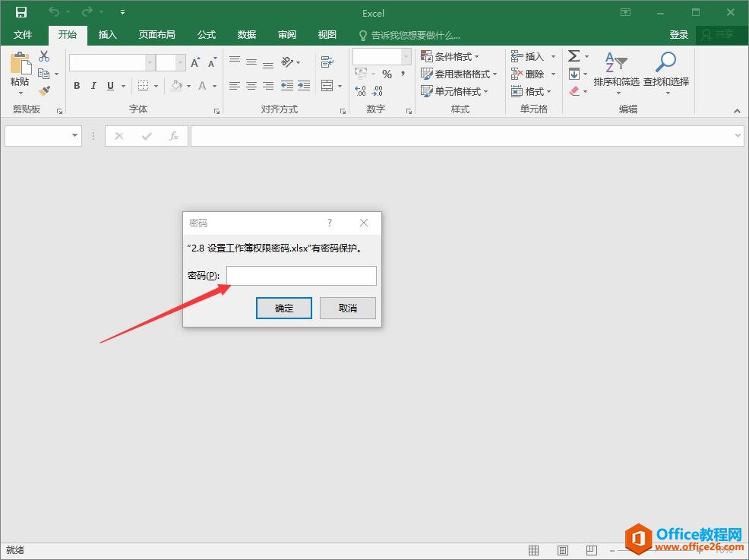The height and width of the screenshot is (560, 749).
Task: Switch to the 审阅 ribbon tab
Action: (x=286, y=34)
